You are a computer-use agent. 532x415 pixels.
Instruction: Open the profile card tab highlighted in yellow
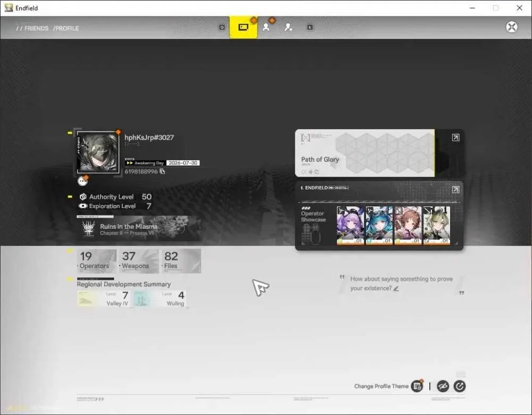tap(243, 27)
